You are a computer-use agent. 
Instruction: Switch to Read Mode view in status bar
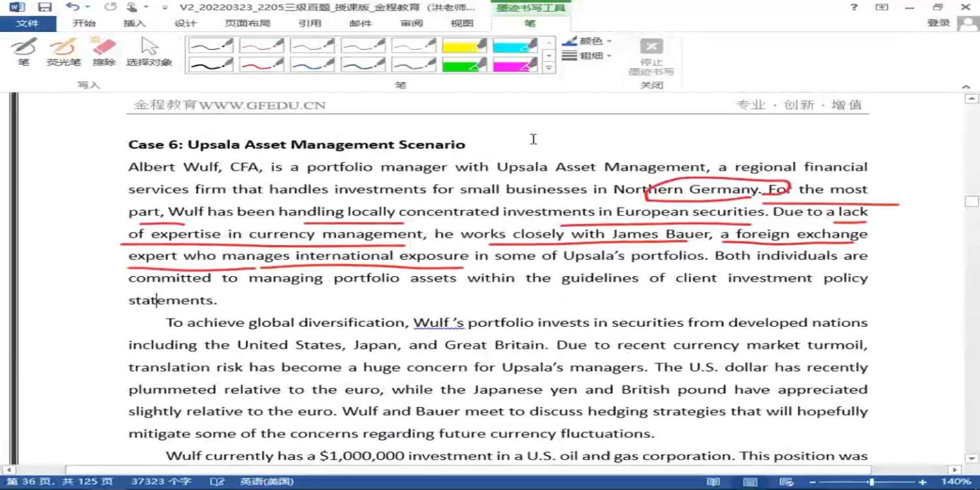click(x=713, y=482)
